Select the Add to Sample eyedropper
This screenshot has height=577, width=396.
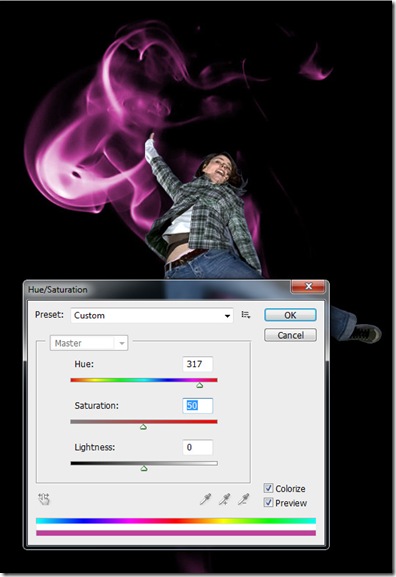click(x=224, y=499)
